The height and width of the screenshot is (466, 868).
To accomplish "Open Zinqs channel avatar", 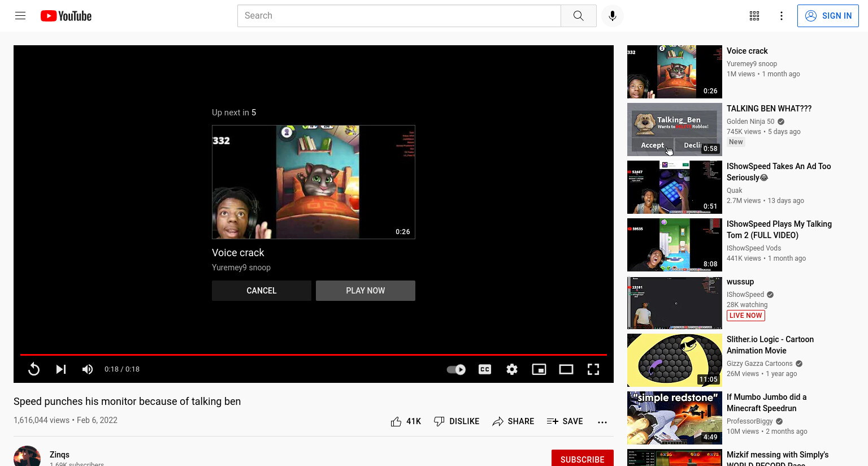I will [27, 456].
